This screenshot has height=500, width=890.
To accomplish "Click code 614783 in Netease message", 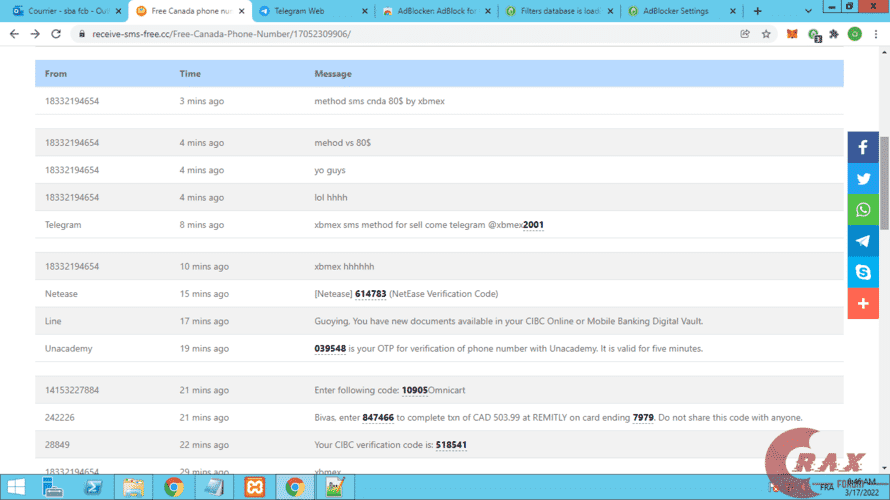I will pos(370,294).
